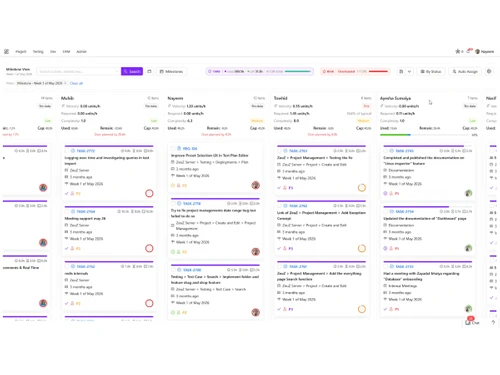500x375 pixels.
Task: Open the By Status grouping selector
Action: 430,71
